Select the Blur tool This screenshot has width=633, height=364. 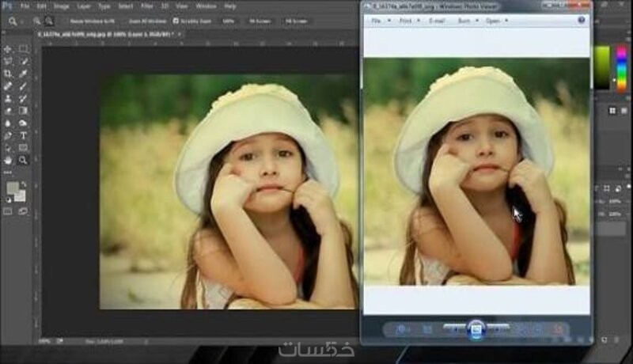[8, 123]
